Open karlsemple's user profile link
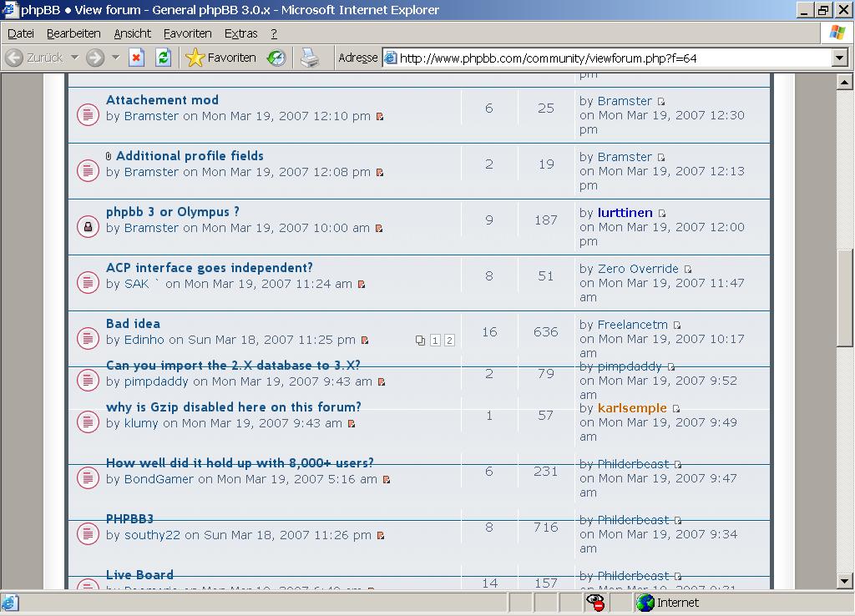Image resolution: width=855 pixels, height=616 pixels. (632, 408)
